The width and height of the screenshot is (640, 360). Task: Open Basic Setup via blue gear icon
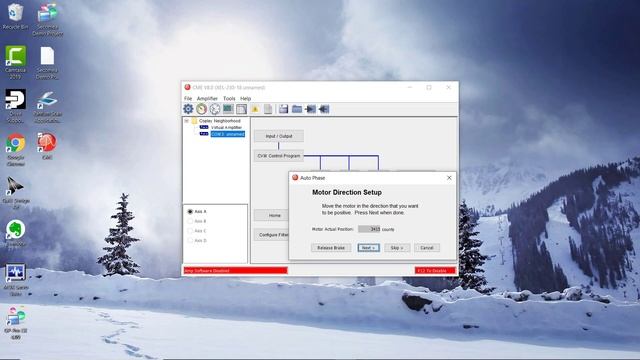click(x=188, y=109)
